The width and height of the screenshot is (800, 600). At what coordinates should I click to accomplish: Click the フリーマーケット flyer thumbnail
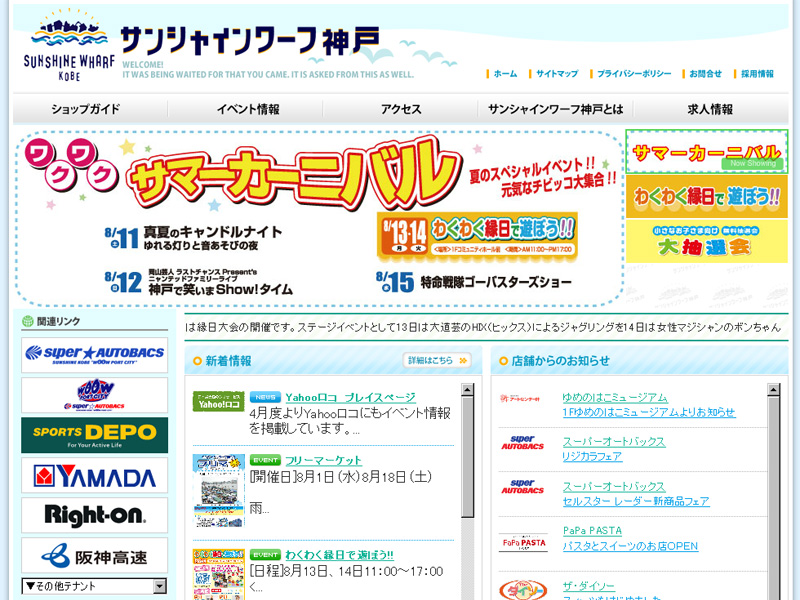coord(219,491)
